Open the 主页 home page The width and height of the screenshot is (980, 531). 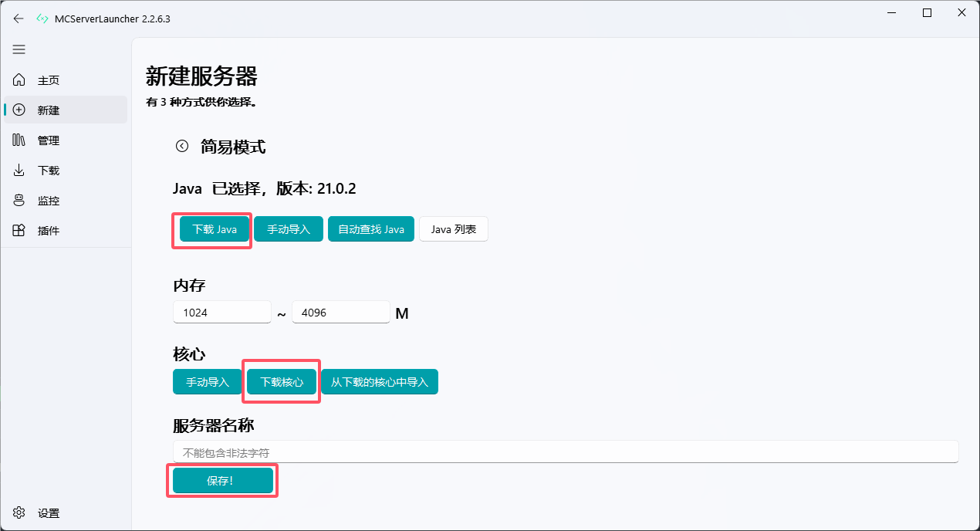pyautogui.click(x=66, y=80)
